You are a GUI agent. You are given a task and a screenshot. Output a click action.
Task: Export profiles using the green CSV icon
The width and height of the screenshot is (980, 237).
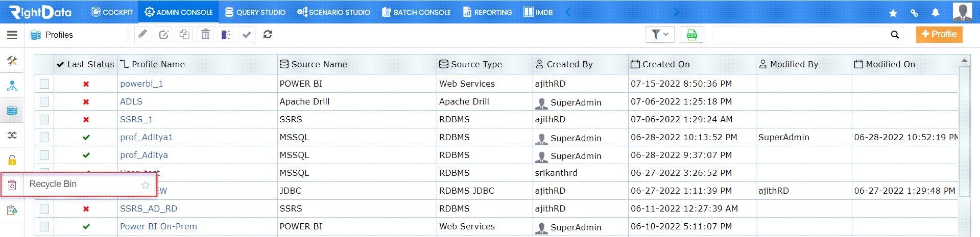tap(692, 35)
